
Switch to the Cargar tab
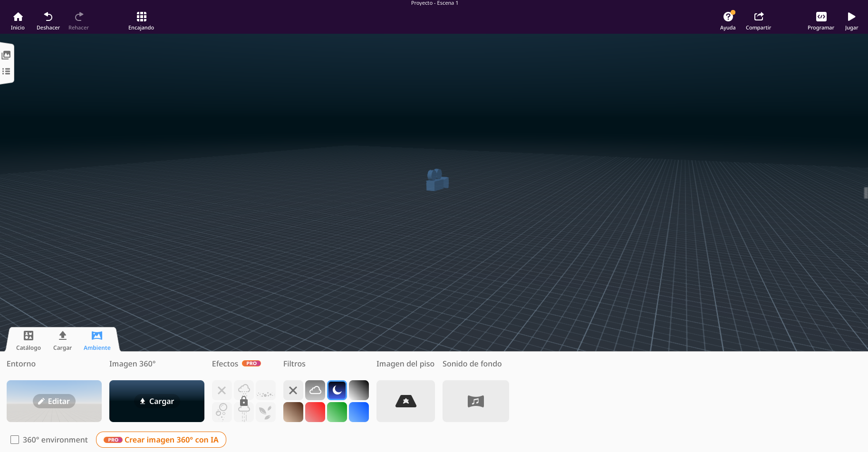coord(62,340)
